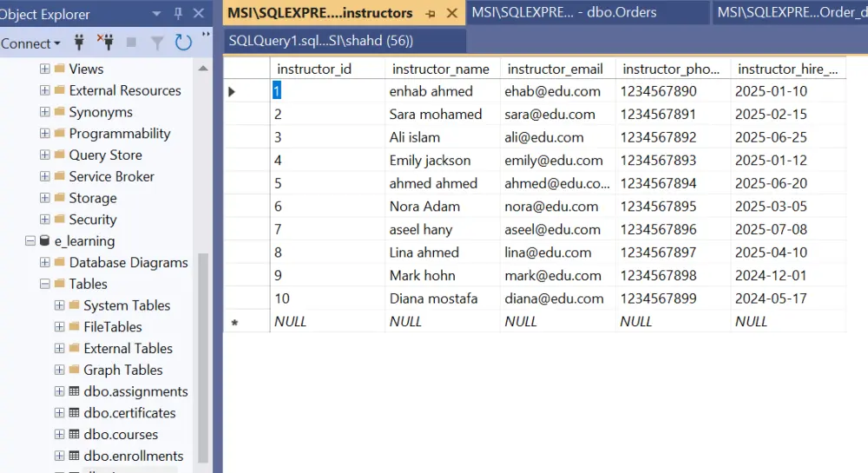Click the Stop square icon in Object Explorer toolbar
Image resolution: width=868 pixels, height=473 pixels.
click(131, 43)
